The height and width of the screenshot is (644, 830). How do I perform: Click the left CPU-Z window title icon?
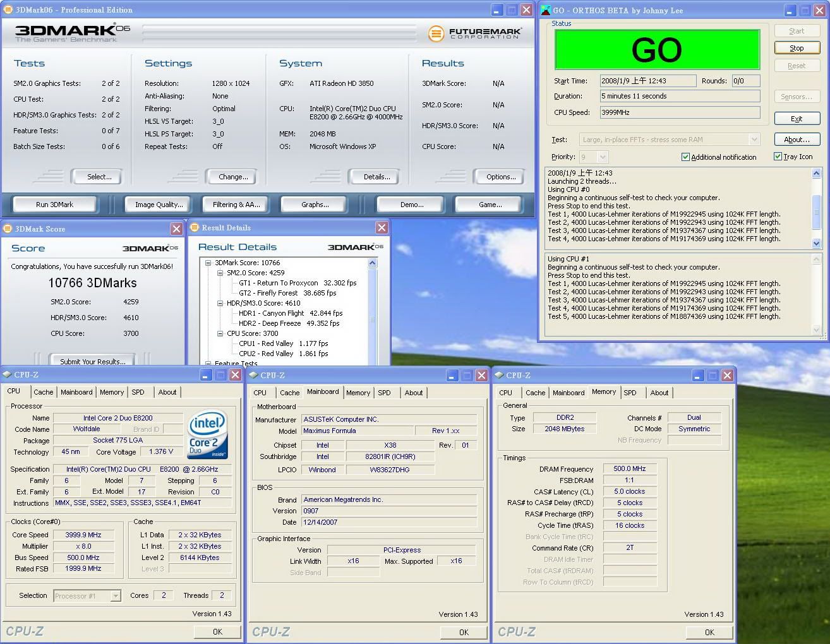pos(7,375)
